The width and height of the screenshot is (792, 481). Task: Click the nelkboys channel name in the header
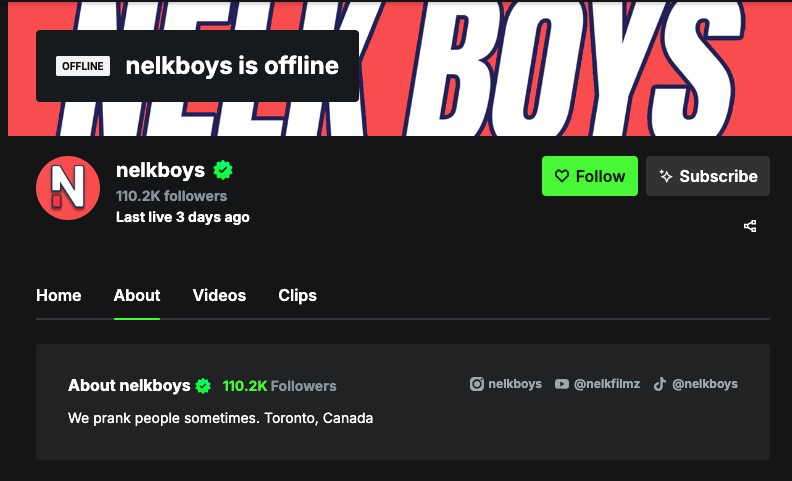(x=160, y=170)
